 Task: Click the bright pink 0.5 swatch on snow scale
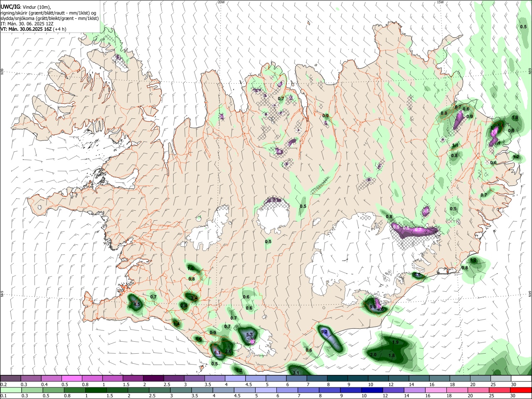(x=71, y=379)
